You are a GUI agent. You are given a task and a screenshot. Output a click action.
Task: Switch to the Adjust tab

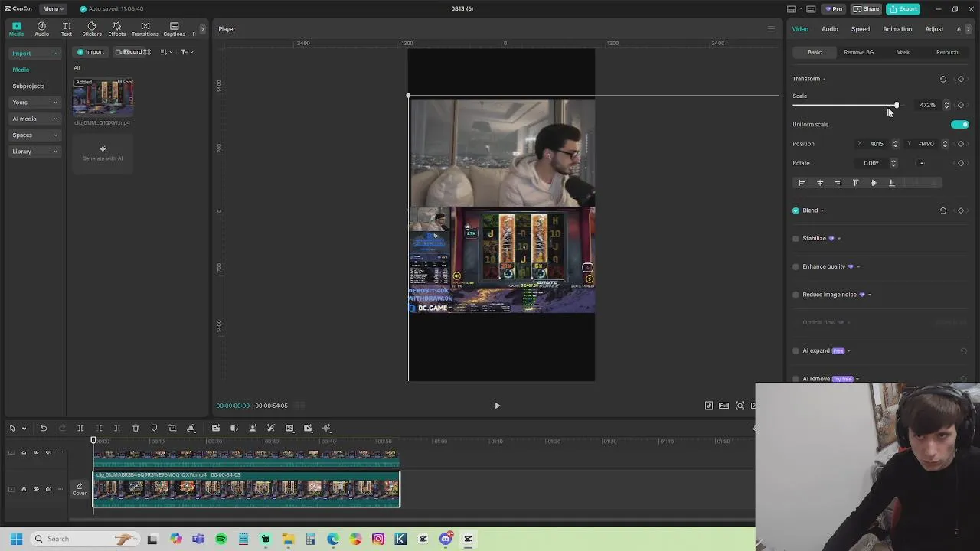[934, 29]
